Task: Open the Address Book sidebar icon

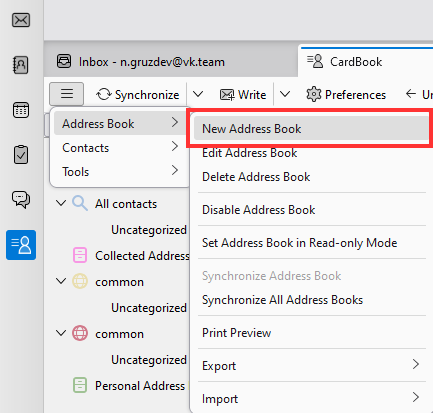Action: point(21,65)
